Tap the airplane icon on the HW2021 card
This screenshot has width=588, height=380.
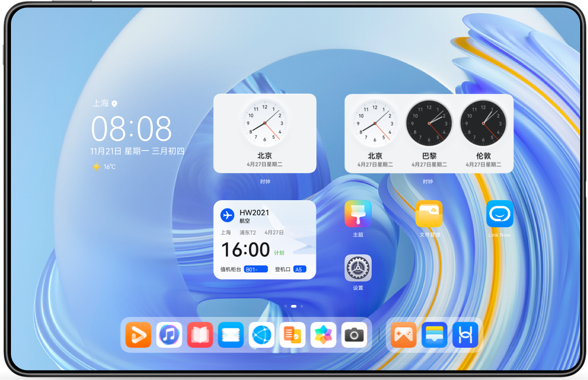[x=227, y=215]
